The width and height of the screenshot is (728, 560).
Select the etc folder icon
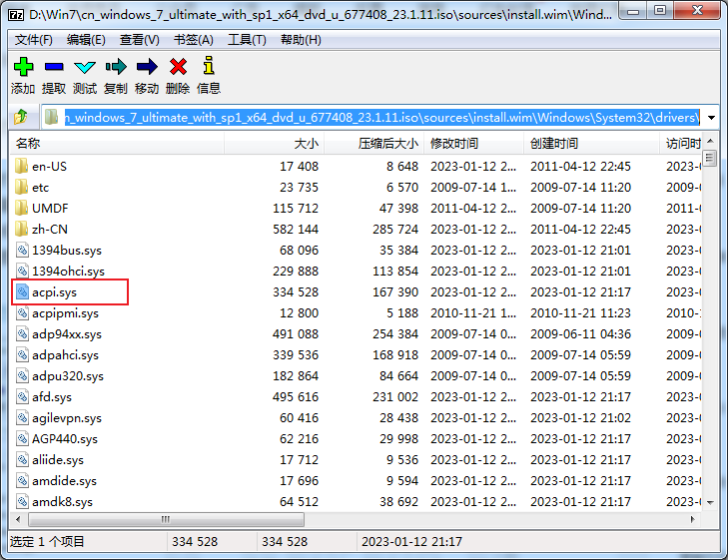tap(21, 187)
